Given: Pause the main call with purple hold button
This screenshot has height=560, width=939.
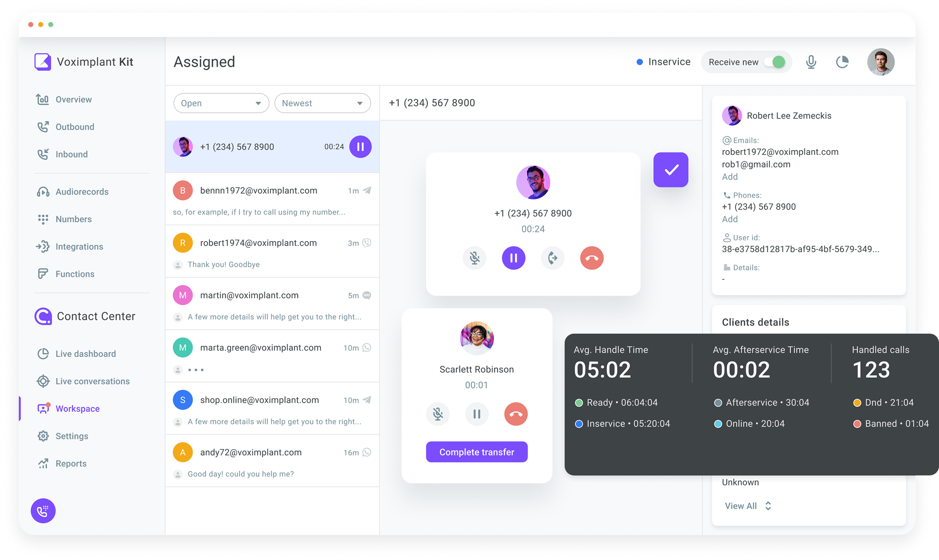Looking at the screenshot, I should pyautogui.click(x=513, y=258).
